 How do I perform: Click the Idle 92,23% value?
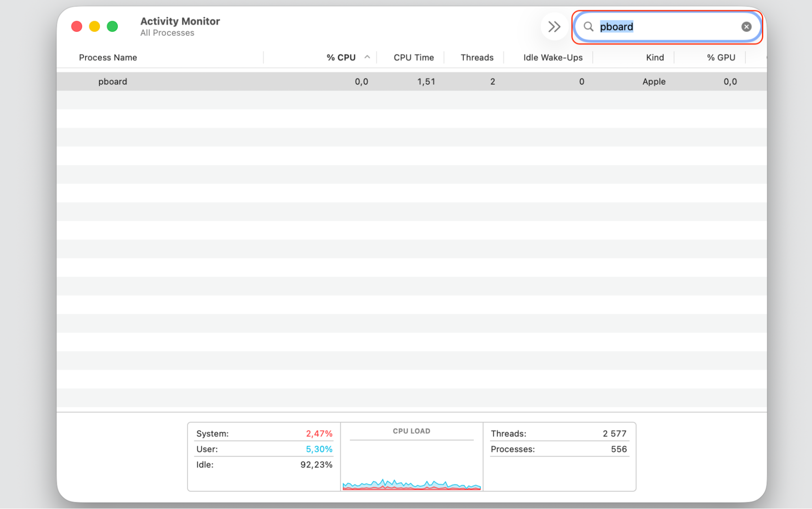point(316,465)
